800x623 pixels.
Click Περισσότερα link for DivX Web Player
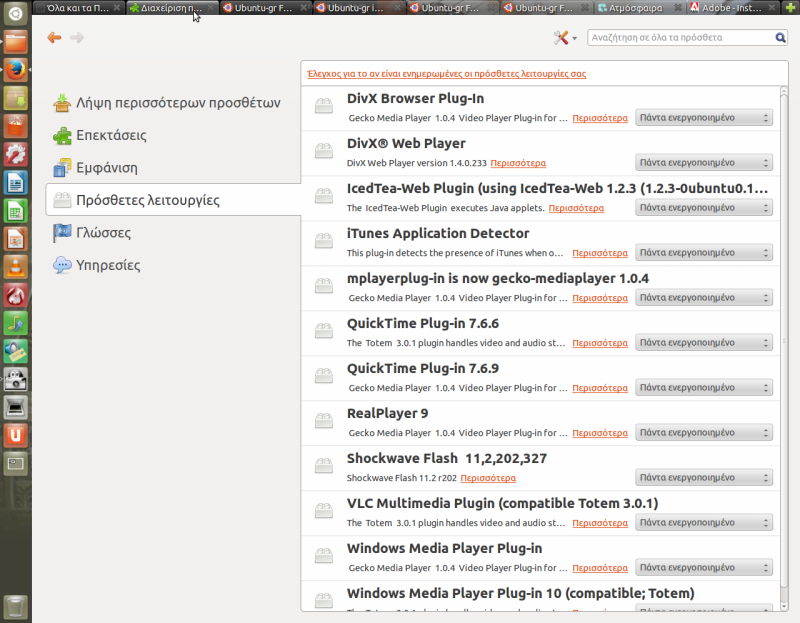point(518,163)
